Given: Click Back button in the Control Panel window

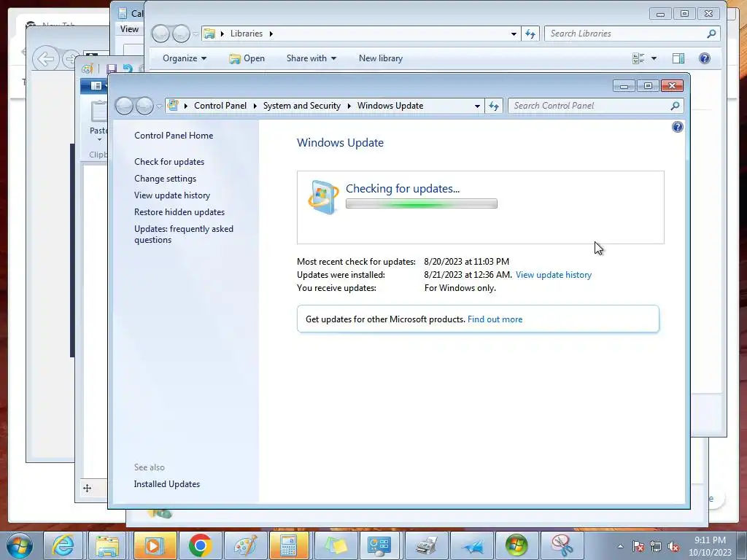Looking at the screenshot, I should (124, 106).
